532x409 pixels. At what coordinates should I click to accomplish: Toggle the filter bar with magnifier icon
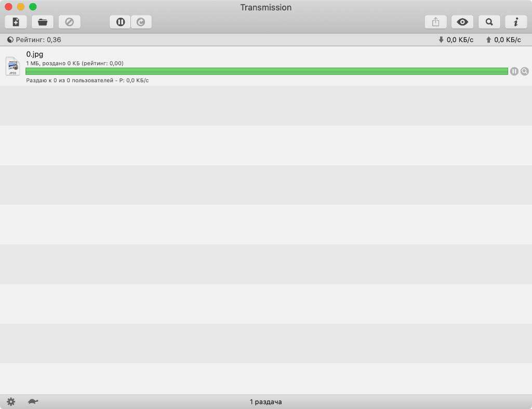coord(489,22)
